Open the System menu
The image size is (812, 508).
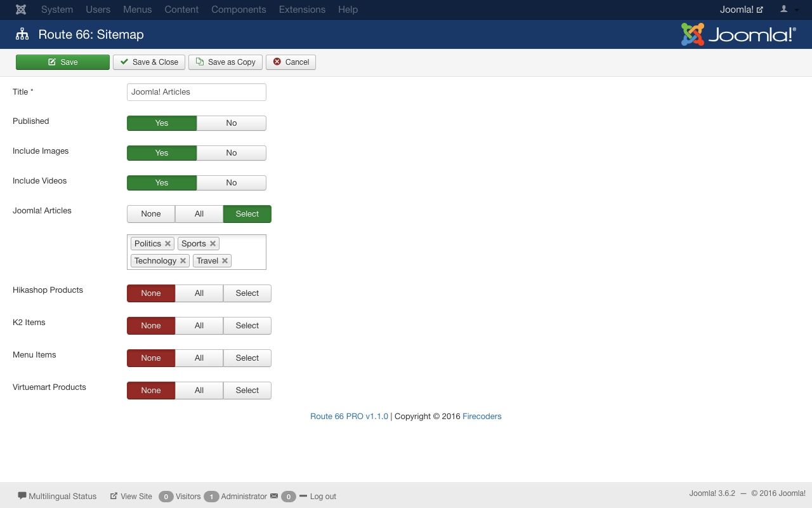pyautogui.click(x=57, y=10)
